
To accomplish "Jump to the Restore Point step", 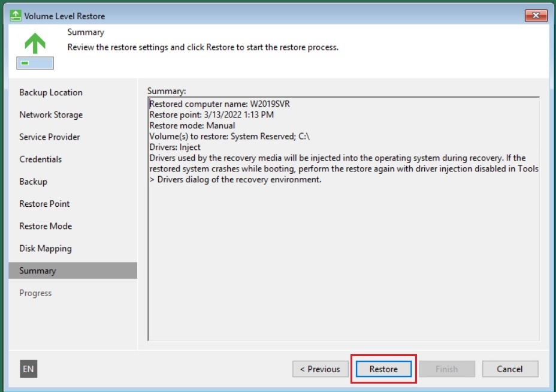I will coord(44,204).
